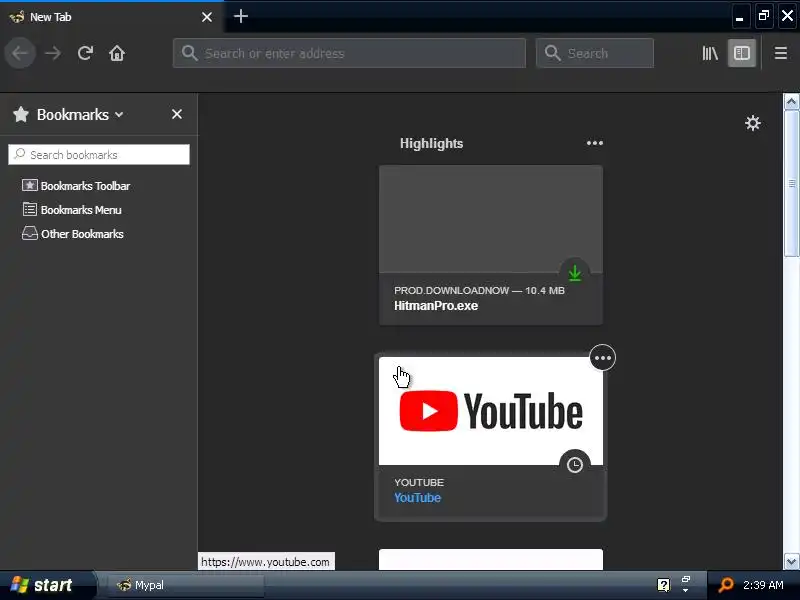
Task: Toggle the sidebar view button
Action: (741, 53)
